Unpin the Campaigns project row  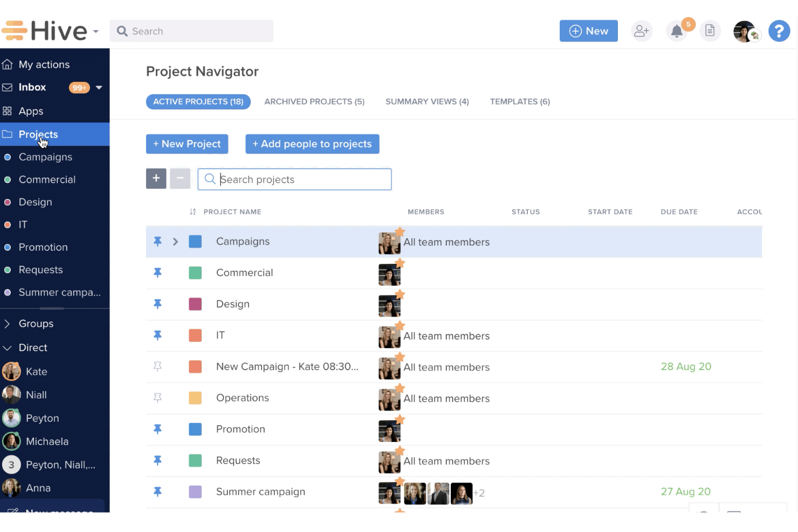point(157,241)
